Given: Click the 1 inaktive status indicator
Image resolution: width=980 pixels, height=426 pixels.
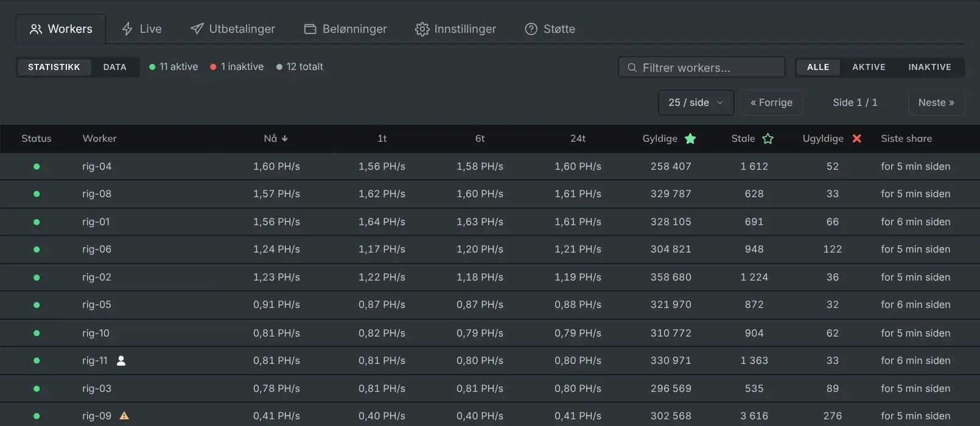Looking at the screenshot, I should coord(237,67).
